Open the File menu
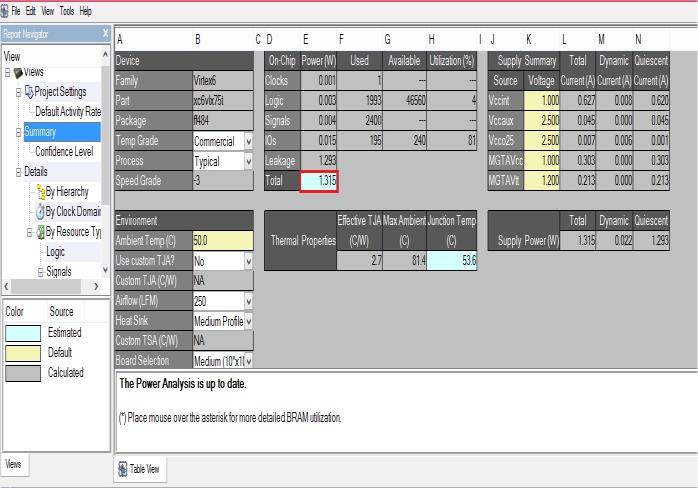 tap(16, 10)
